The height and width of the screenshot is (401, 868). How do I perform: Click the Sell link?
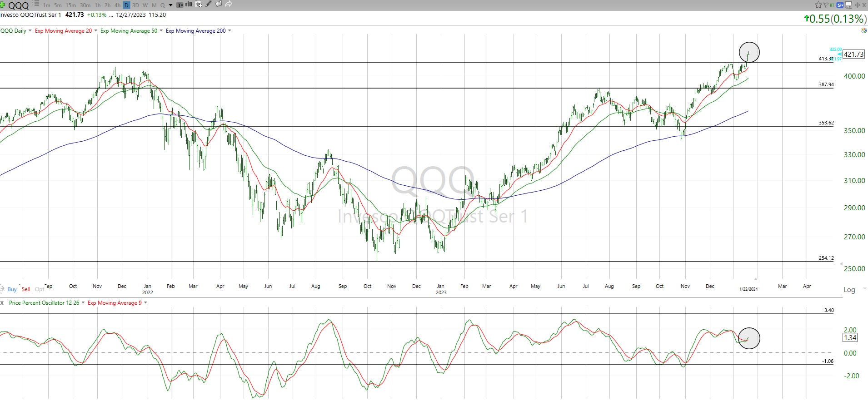pyautogui.click(x=26, y=289)
